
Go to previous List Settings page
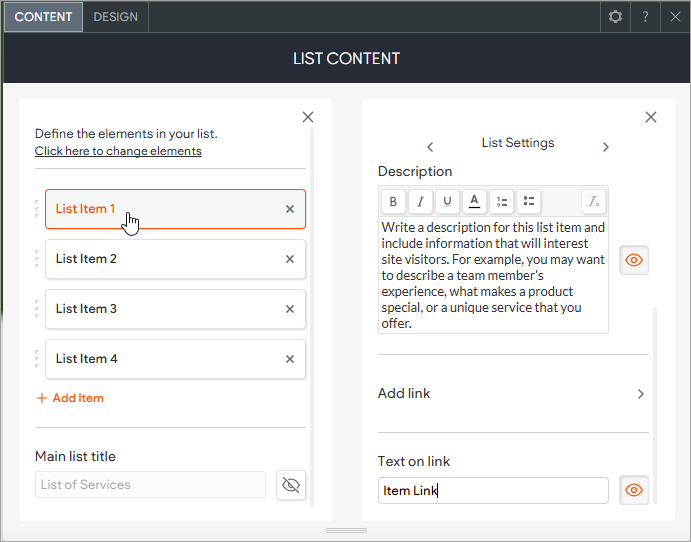pos(430,147)
